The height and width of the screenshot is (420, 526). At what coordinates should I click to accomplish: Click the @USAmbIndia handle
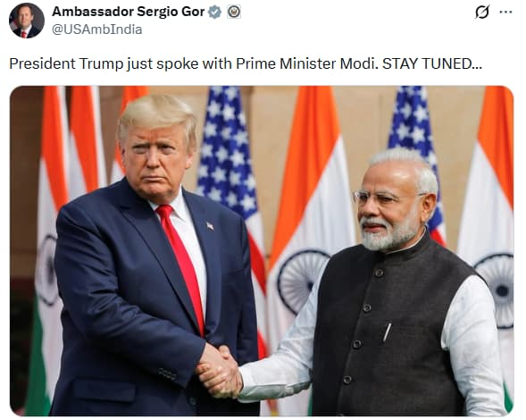click(97, 29)
